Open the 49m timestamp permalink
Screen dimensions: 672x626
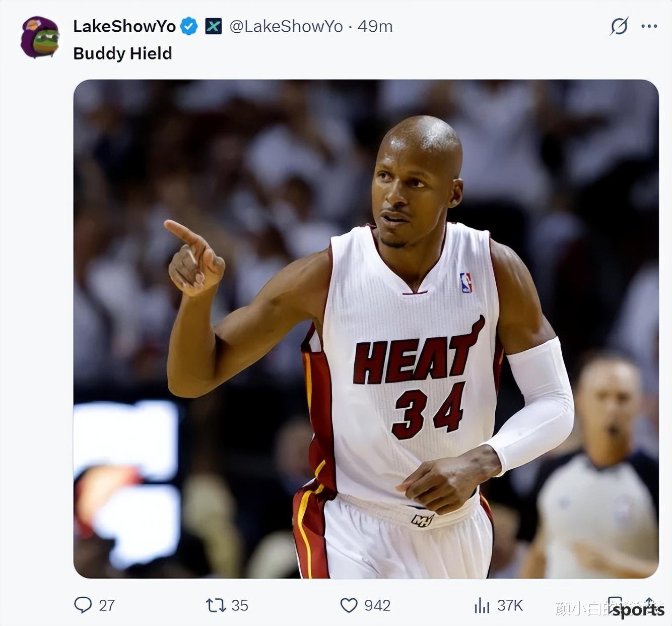pos(375,26)
